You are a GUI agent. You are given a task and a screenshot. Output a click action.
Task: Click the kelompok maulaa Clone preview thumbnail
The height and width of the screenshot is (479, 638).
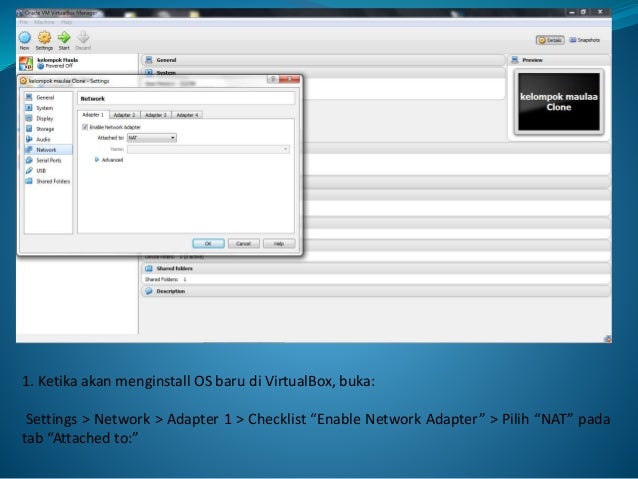click(559, 102)
